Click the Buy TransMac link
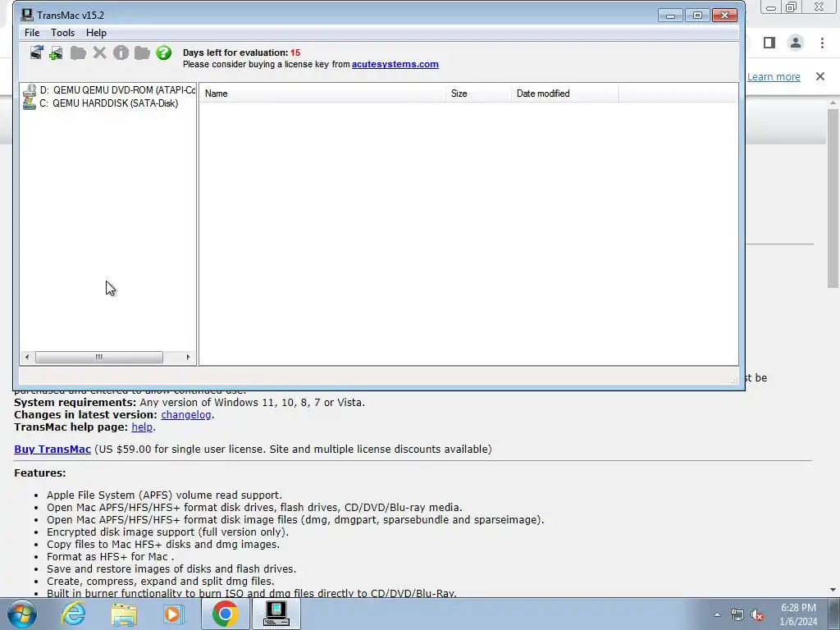Screen dimensions: 840x630 coord(52,449)
